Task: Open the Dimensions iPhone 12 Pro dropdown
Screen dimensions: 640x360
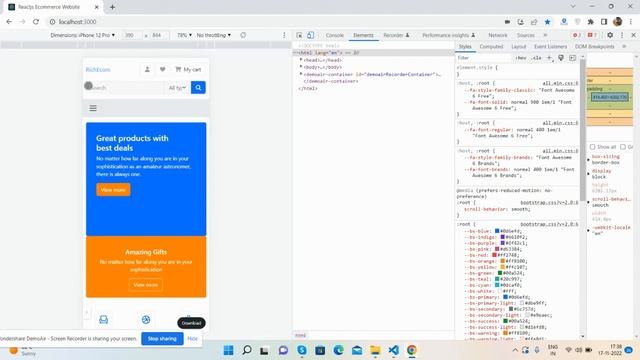Action: [x=82, y=35]
